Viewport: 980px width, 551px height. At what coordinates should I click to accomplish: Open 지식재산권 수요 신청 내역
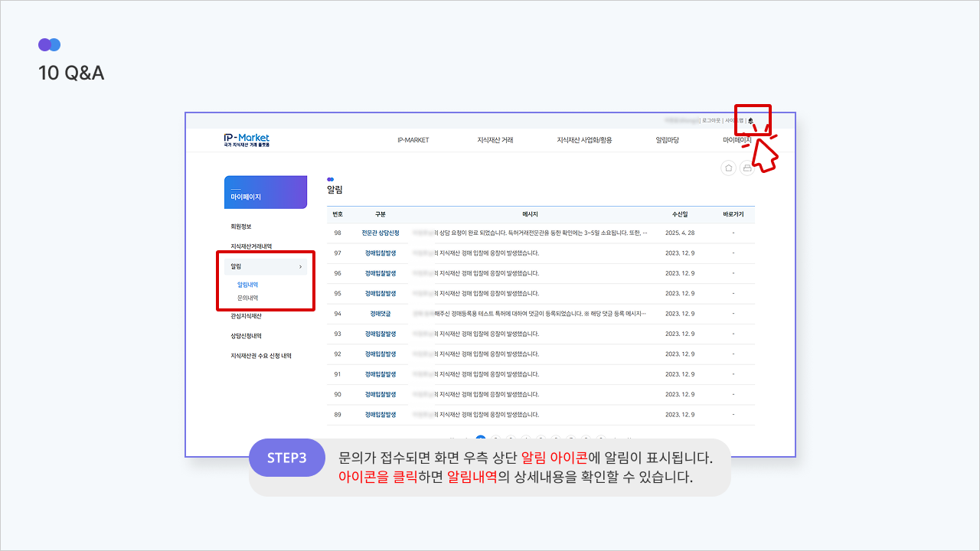click(x=261, y=356)
